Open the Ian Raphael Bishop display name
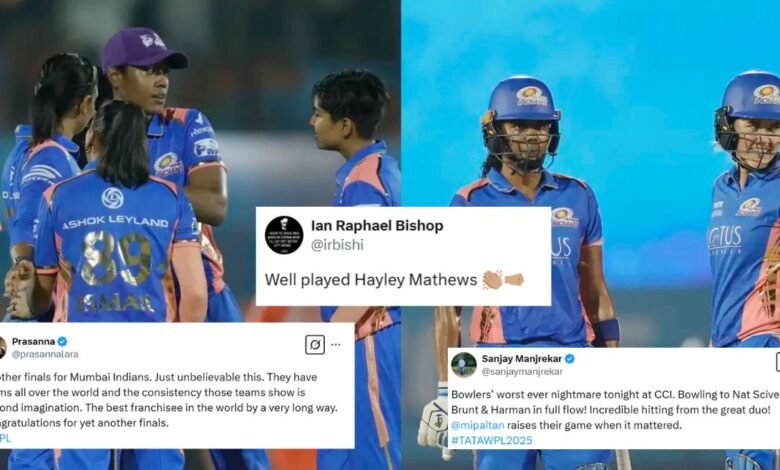The height and width of the screenshot is (470, 780). [x=377, y=226]
